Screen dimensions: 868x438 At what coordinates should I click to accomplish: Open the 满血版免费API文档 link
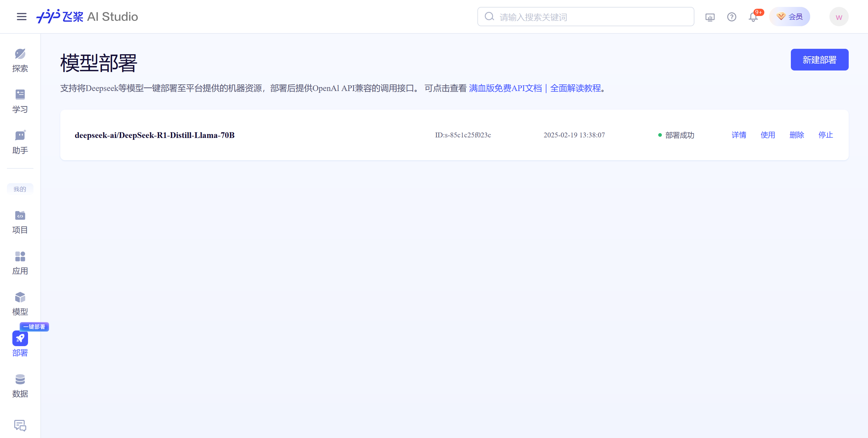[x=505, y=88]
